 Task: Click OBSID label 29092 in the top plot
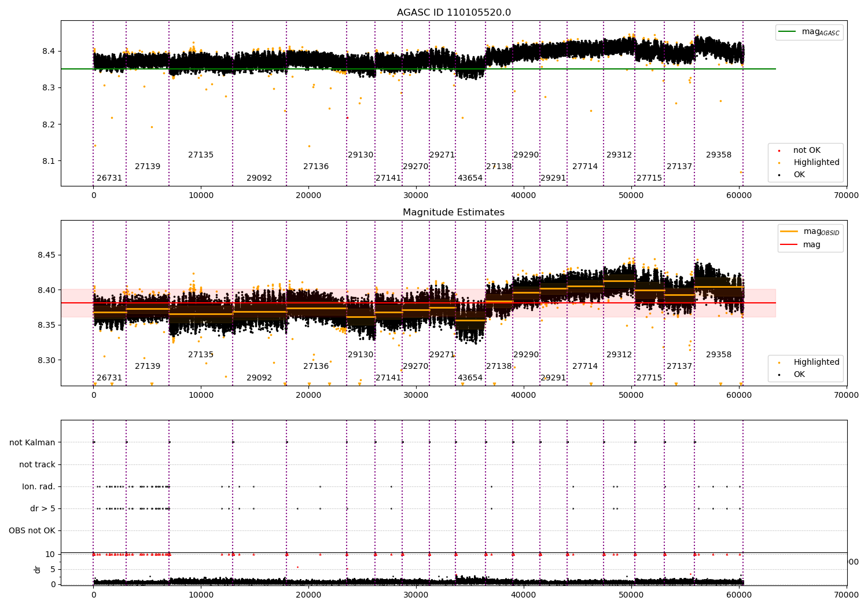click(x=259, y=178)
